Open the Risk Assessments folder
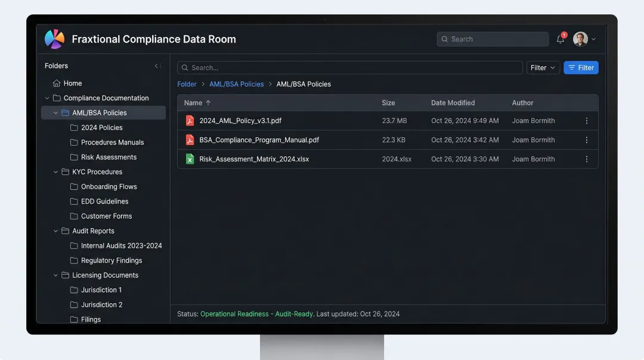Screen dimensions: 644x360 click(109, 157)
